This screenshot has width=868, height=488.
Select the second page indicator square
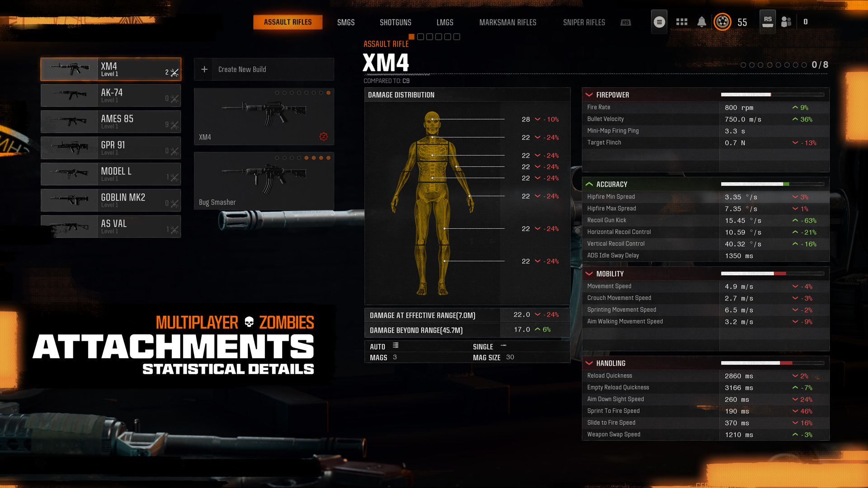pyautogui.click(x=420, y=37)
